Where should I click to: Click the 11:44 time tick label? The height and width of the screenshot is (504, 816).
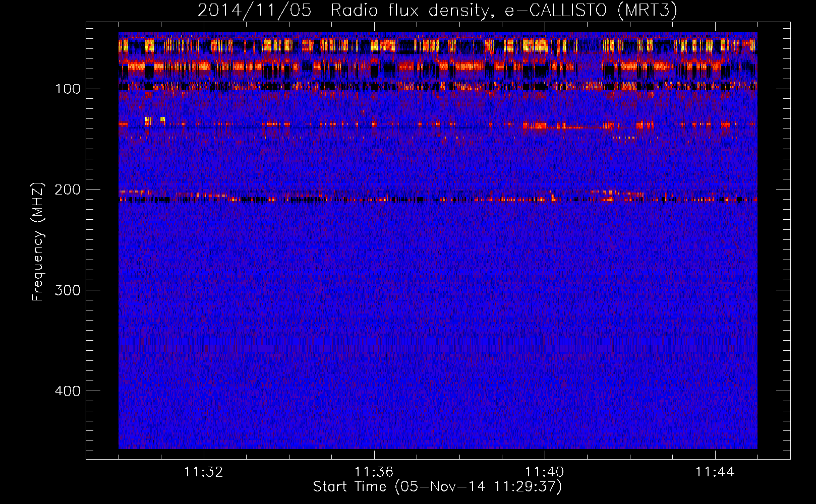[x=715, y=472]
